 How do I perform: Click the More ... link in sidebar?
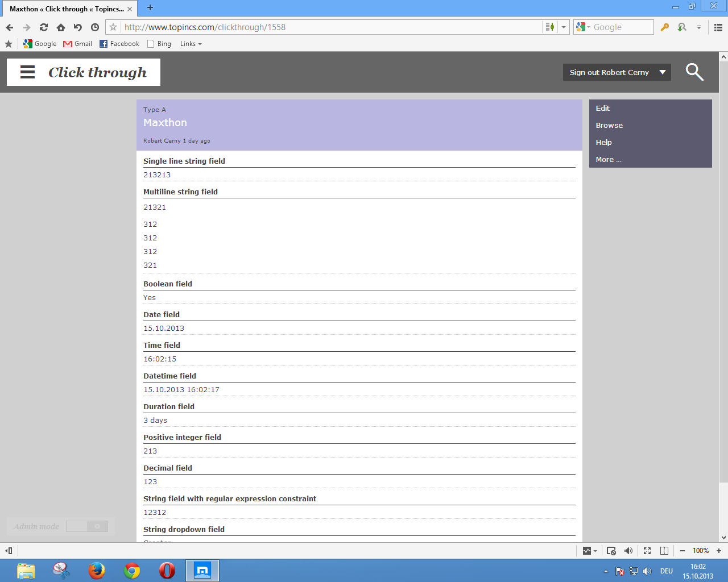608,160
